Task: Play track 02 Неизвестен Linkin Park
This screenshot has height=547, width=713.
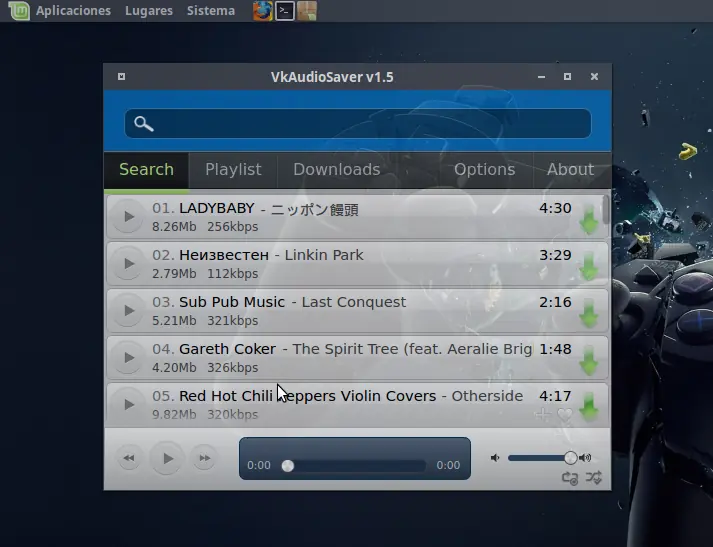Action: click(128, 263)
